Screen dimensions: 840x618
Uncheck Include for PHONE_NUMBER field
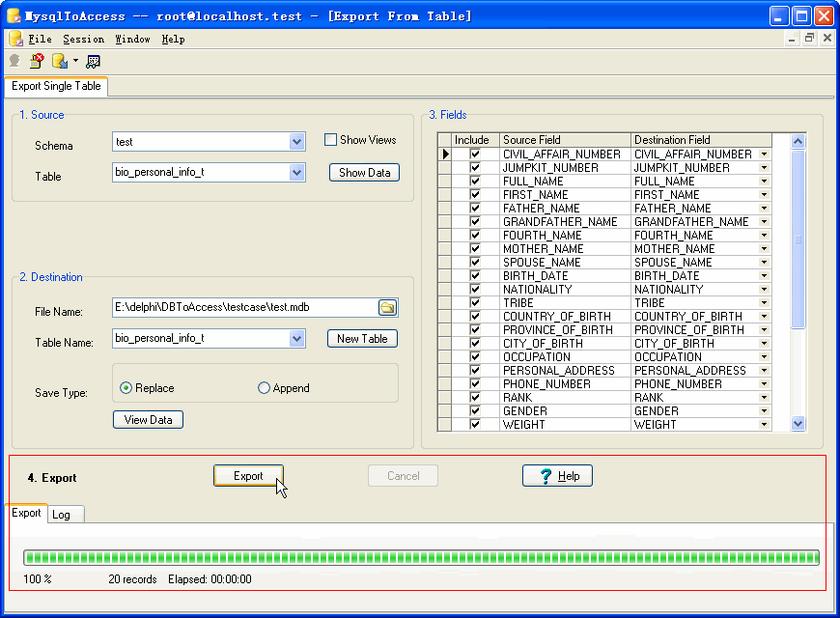(x=475, y=384)
